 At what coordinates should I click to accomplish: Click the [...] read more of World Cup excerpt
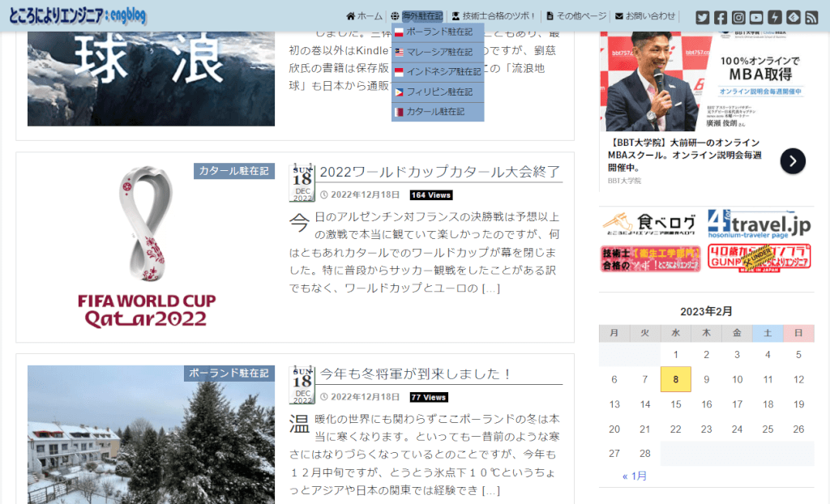490,288
